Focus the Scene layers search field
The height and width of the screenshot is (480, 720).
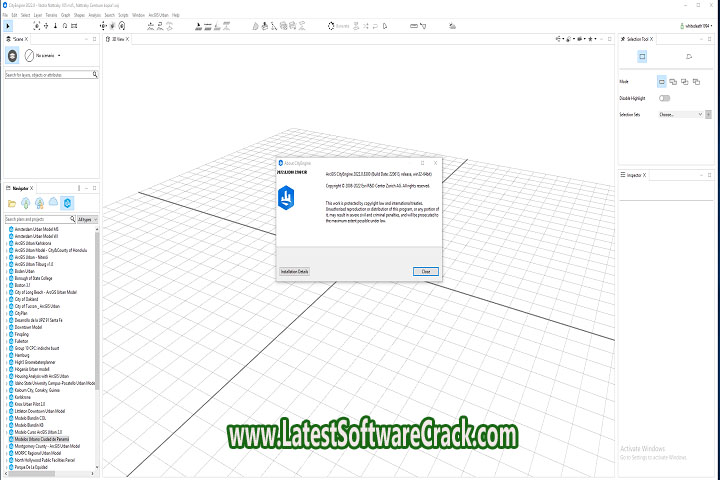coord(48,74)
